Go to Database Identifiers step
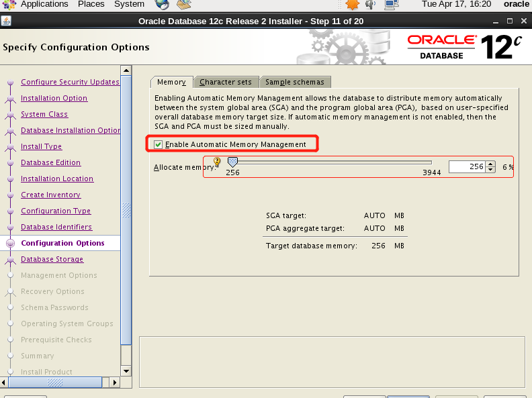Viewport: 532px width, 398px height. point(56,227)
